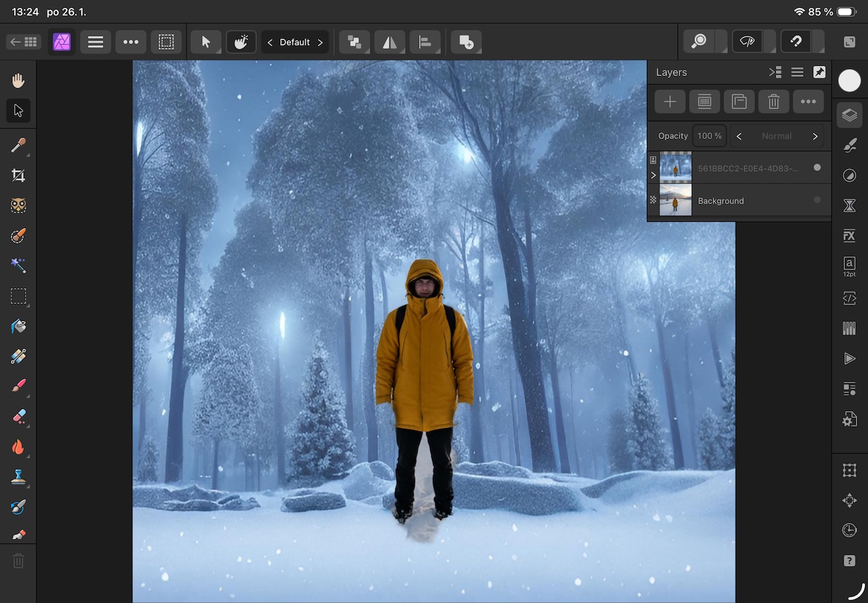The height and width of the screenshot is (603, 868).
Task: Toggle visibility of the 561BBCC2 layer
Action: tap(817, 168)
